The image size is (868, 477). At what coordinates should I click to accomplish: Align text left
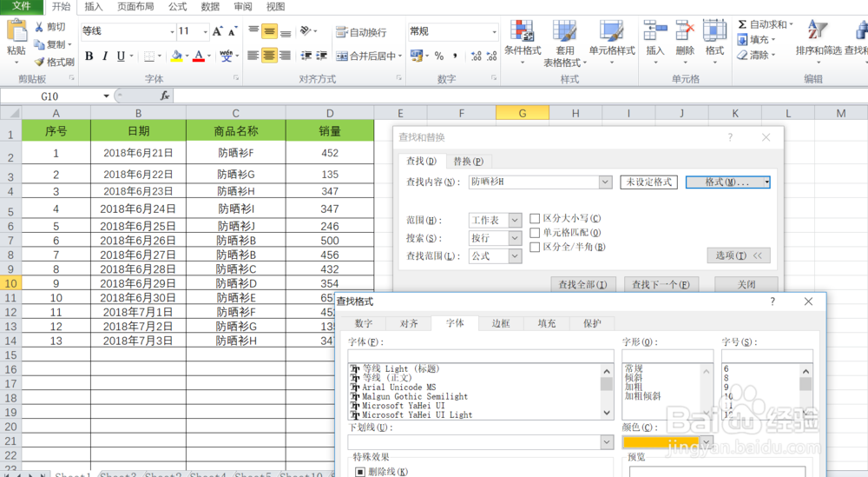coord(253,56)
